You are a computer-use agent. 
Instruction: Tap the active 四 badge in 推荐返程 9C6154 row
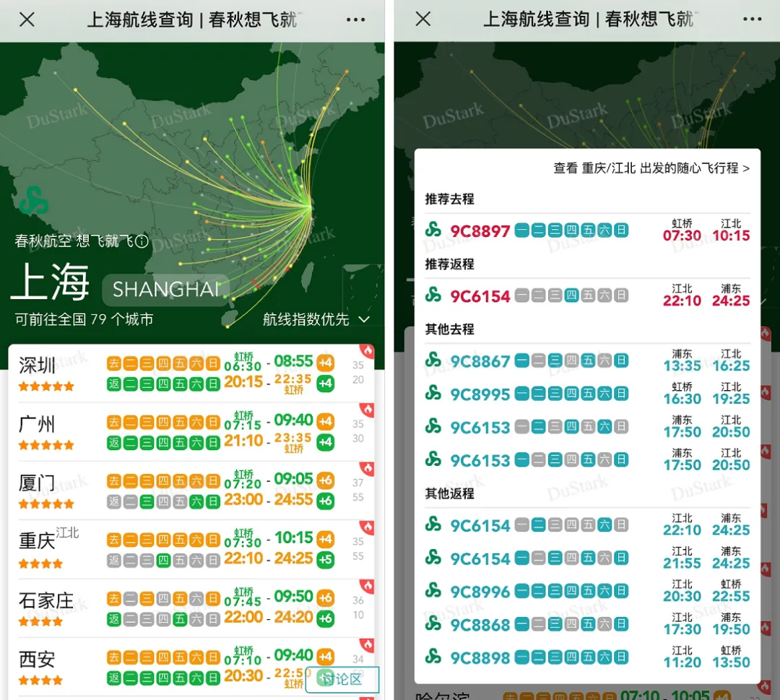(x=571, y=295)
